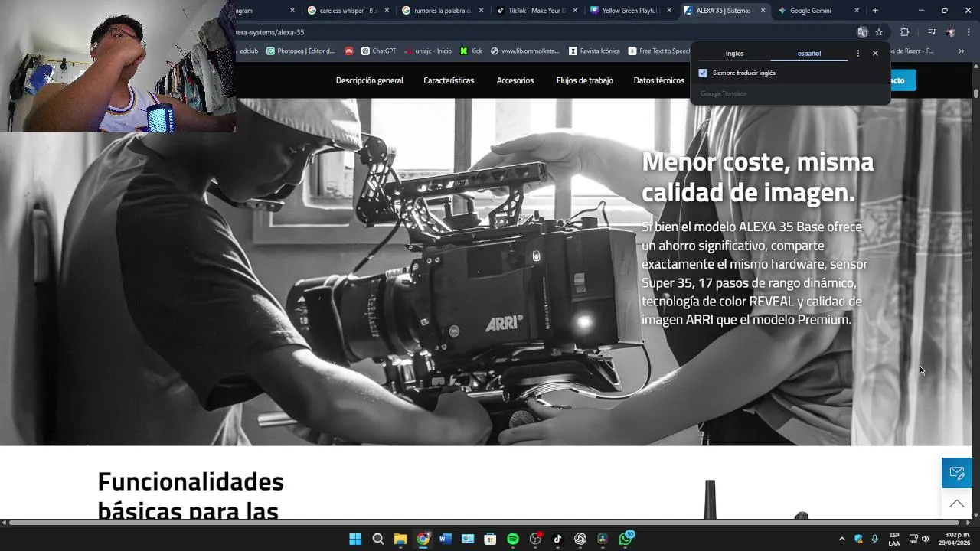Open 'Características' nav item
Screen dimensions: 980x551
click(449, 80)
